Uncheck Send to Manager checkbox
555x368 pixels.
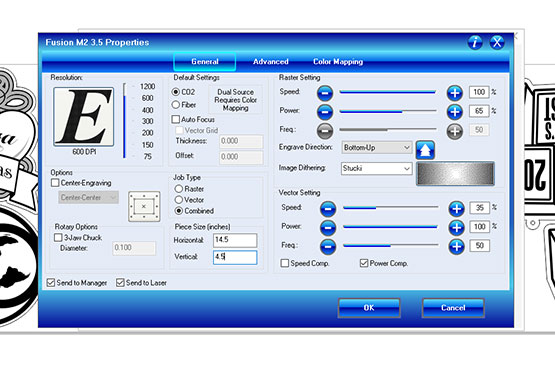point(51,283)
